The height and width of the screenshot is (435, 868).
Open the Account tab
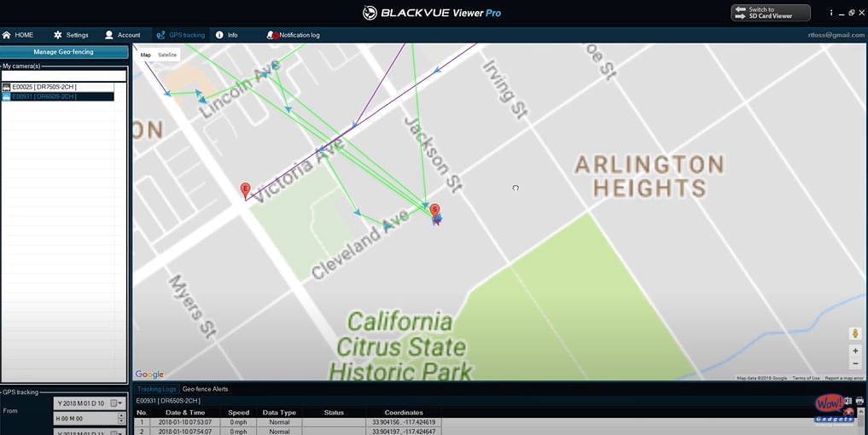(x=122, y=35)
